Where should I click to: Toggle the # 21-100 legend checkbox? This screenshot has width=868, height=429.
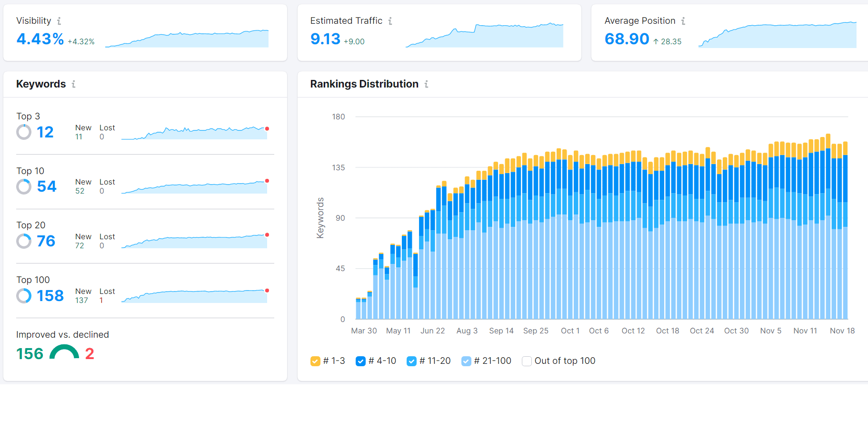[466, 361]
